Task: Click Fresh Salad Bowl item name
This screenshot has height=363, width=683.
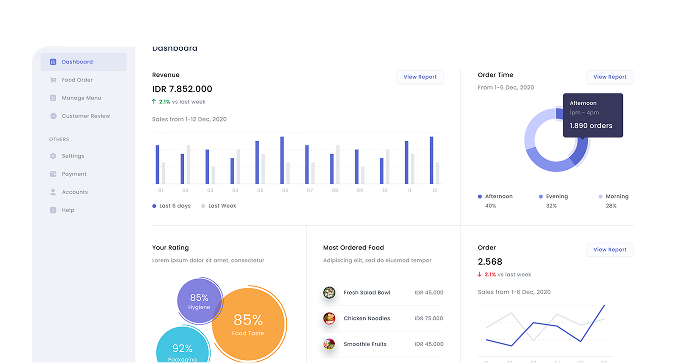Action: (367, 292)
